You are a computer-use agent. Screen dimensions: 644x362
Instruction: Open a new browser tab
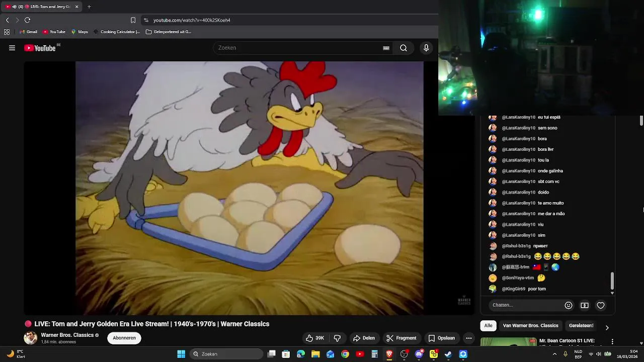89,7
